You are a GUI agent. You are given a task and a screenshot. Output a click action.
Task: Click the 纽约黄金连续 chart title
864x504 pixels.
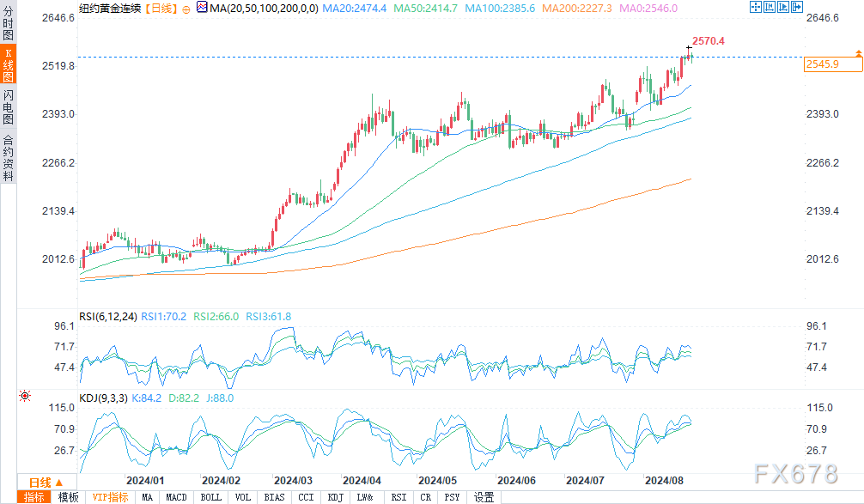coord(110,9)
